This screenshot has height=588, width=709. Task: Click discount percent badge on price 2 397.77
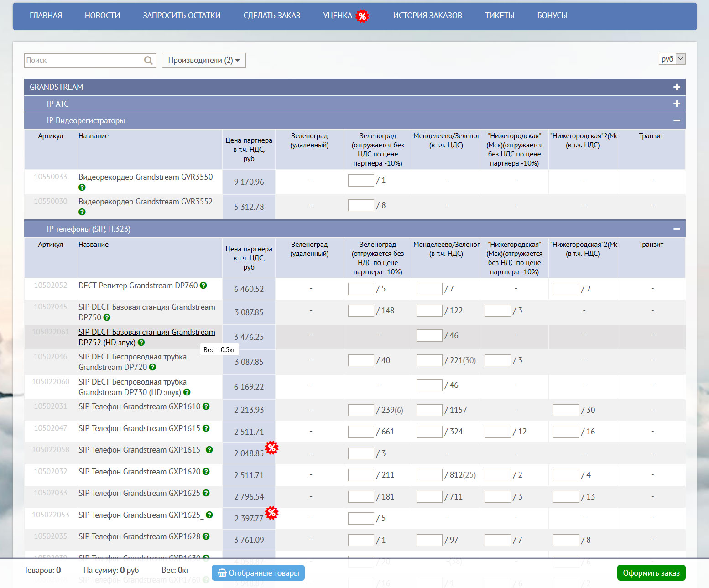point(271,513)
